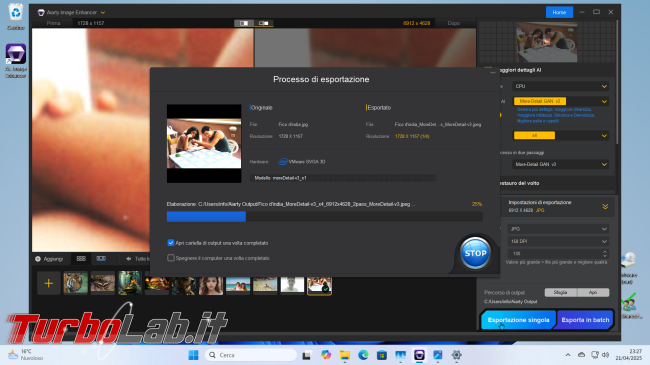
Task: Select the tiger thumbnail
Action: [75, 283]
